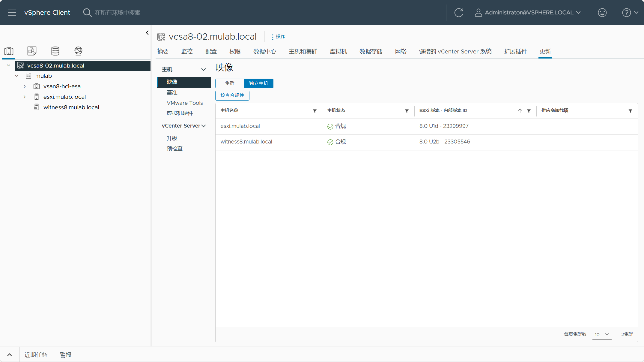Switch to Storage inventory view icon
Screen dimensions: 644x362
click(x=55, y=51)
